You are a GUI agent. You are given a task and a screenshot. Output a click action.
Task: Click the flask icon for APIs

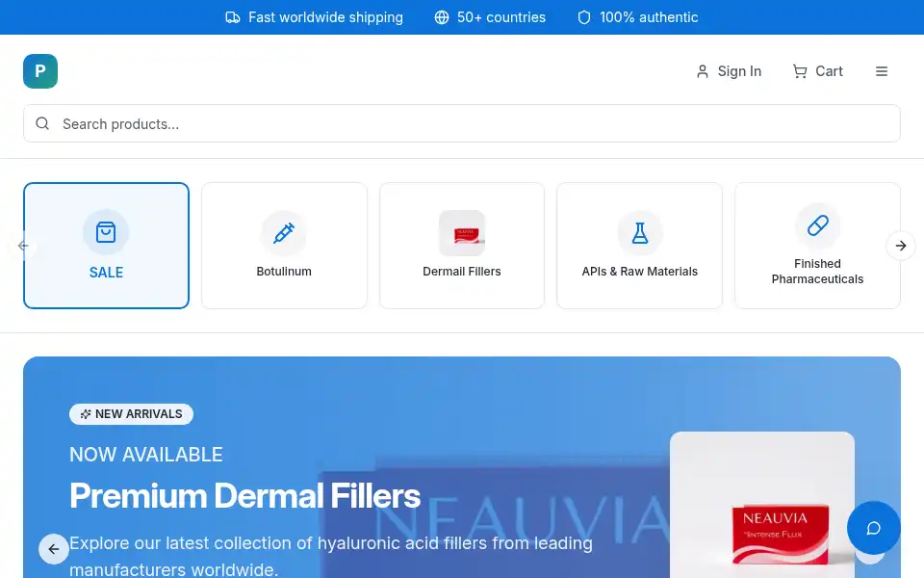(x=640, y=233)
